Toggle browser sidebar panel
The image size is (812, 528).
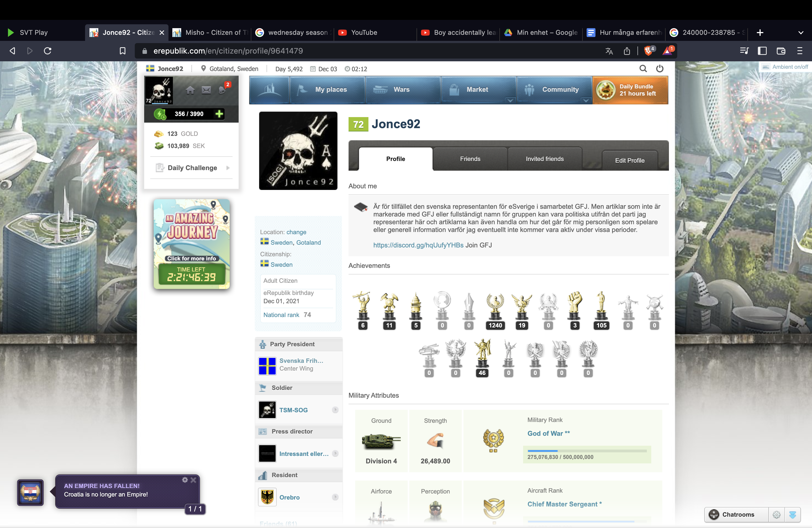(762, 51)
